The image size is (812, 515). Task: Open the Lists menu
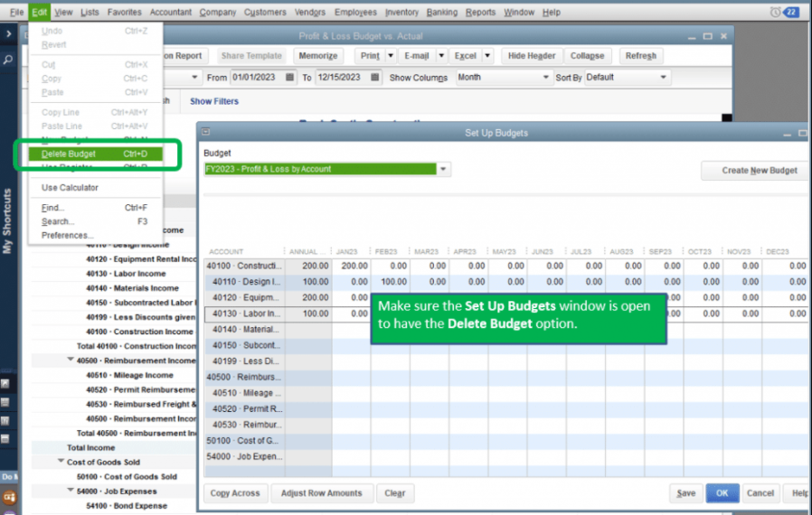click(x=90, y=12)
